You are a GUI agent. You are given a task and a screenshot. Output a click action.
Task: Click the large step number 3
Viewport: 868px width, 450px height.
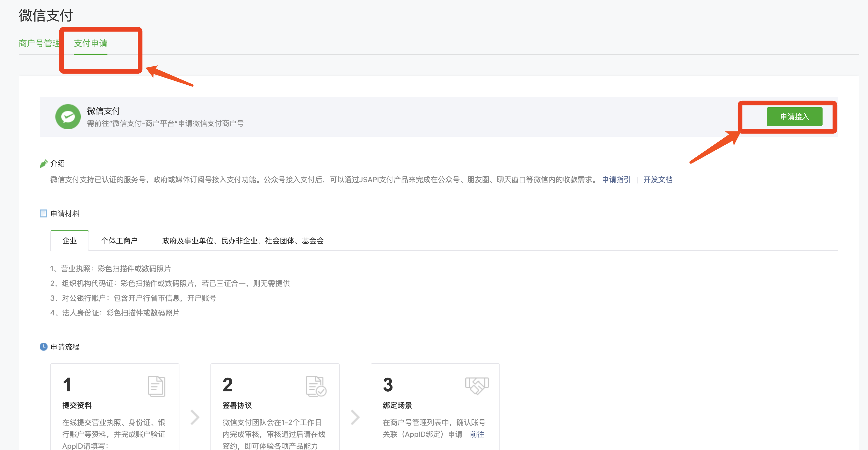[388, 385]
